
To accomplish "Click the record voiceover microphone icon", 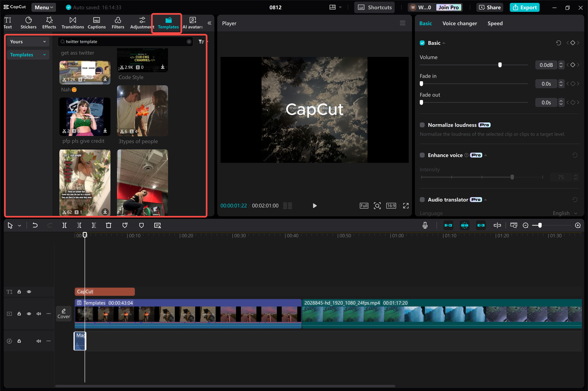I will coord(425,225).
